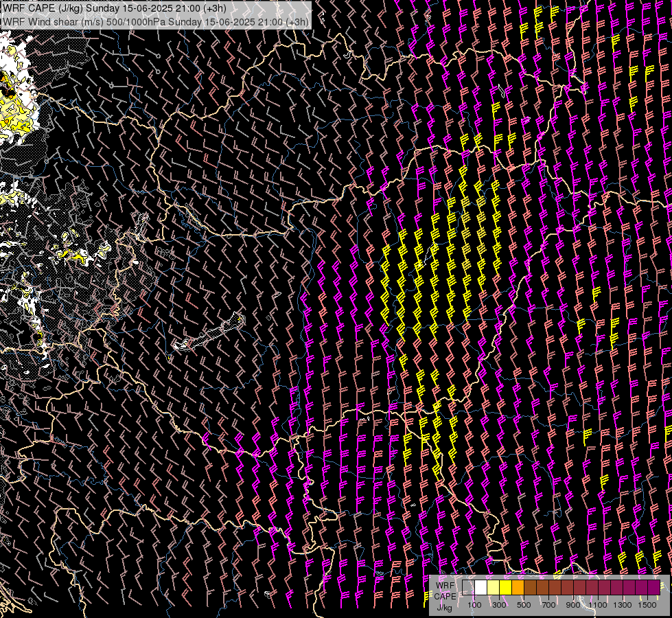This screenshot has width=672, height=618.
Task: Click the WRF Wind shear title line
Action: click(x=156, y=21)
